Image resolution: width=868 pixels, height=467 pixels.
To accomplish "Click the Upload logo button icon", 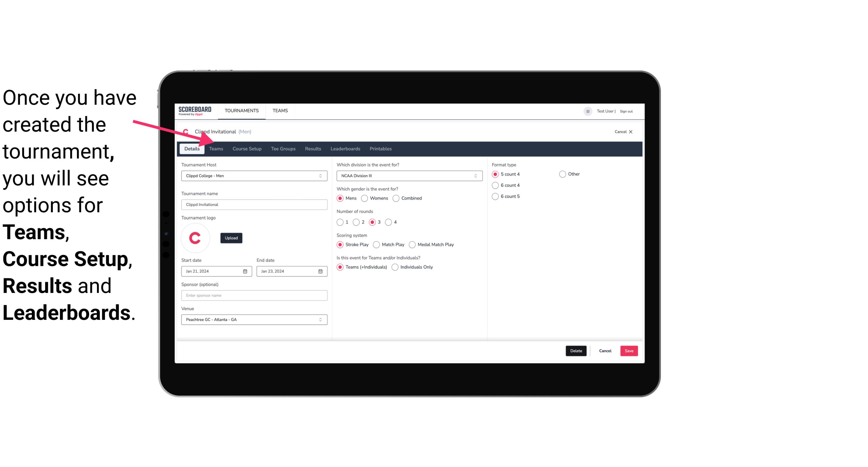I will 231,238.
